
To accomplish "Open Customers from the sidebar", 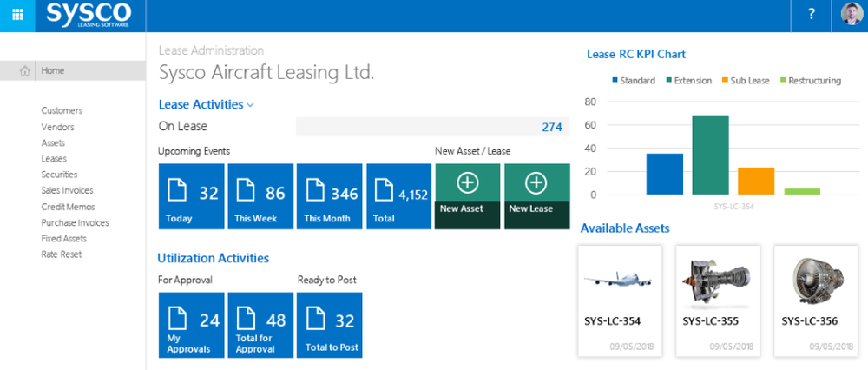I will pos(62,110).
